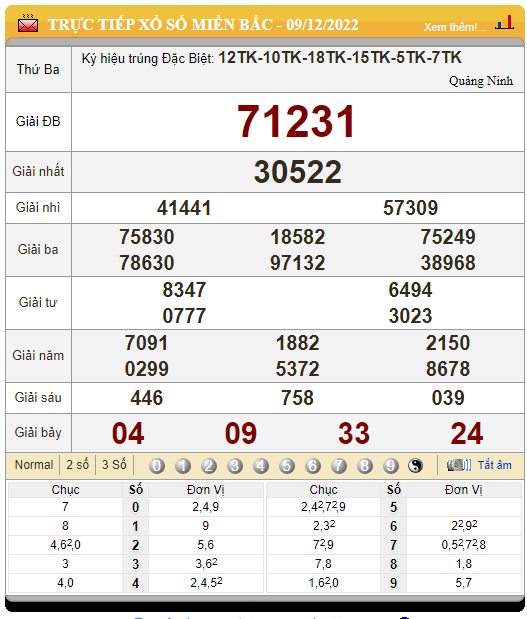Select digit filter ball 7
The width and height of the screenshot is (527, 619).
click(x=339, y=466)
